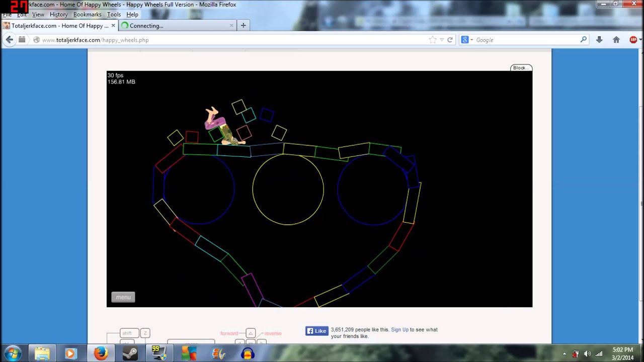Open a new tab with plus button
Viewport: 644px width, 362px height.
pos(243,26)
